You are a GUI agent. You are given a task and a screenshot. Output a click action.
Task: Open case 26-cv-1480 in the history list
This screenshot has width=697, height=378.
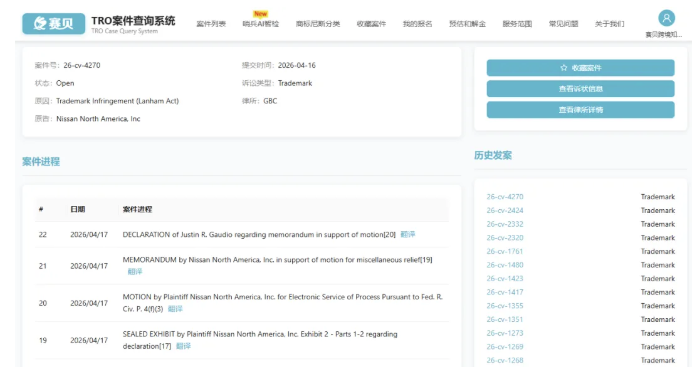coord(505,265)
